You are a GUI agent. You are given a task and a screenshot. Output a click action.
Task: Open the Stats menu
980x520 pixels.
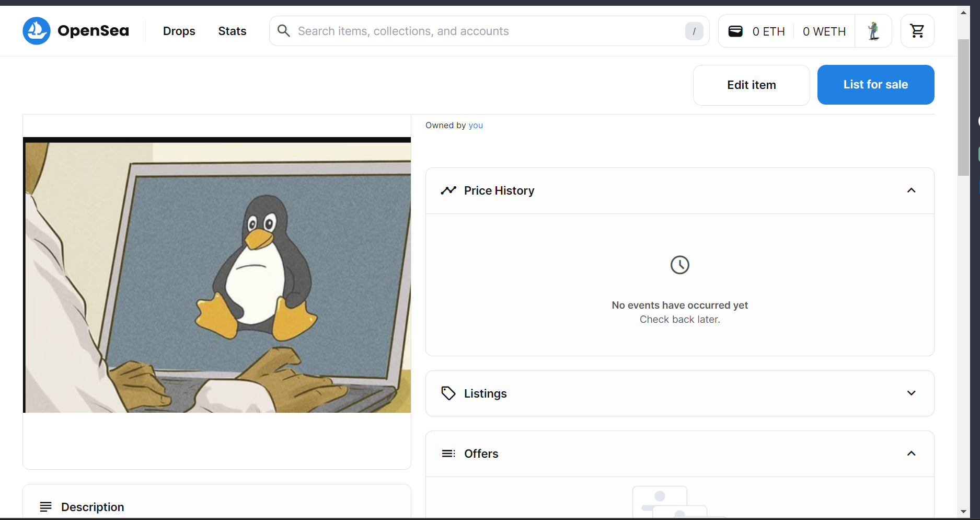pyautogui.click(x=232, y=31)
